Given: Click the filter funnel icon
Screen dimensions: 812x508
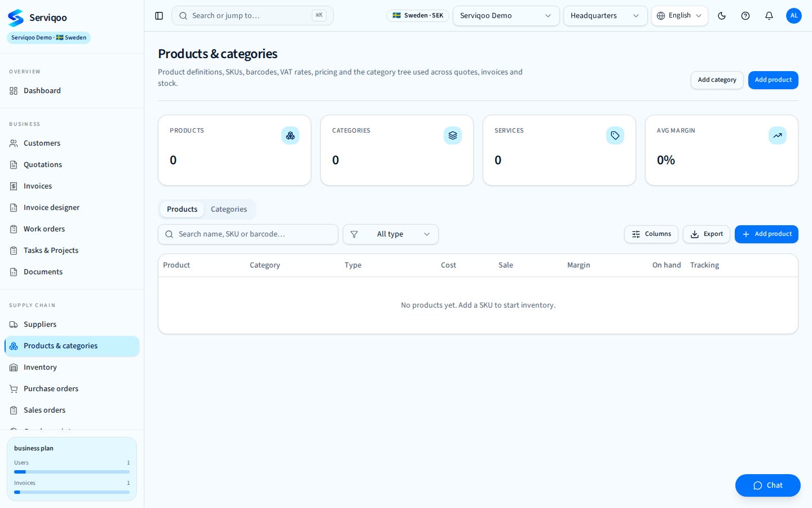Looking at the screenshot, I should 354,234.
